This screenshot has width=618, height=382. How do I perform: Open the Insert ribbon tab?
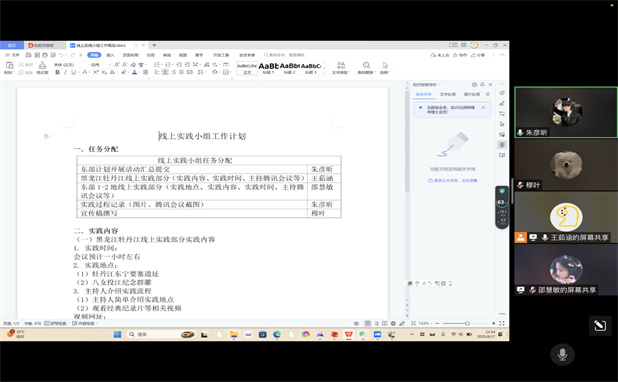click(x=110, y=55)
